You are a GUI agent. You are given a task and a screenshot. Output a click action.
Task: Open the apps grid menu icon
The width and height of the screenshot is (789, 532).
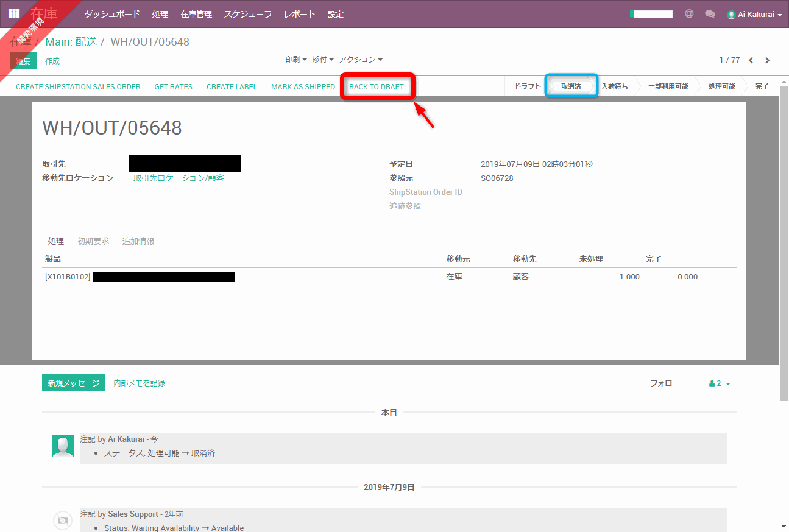click(13, 13)
